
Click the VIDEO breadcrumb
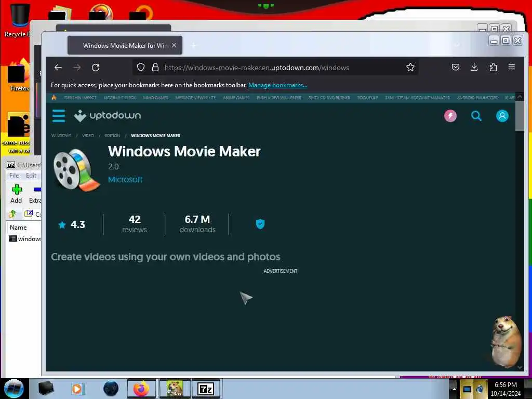(88, 136)
